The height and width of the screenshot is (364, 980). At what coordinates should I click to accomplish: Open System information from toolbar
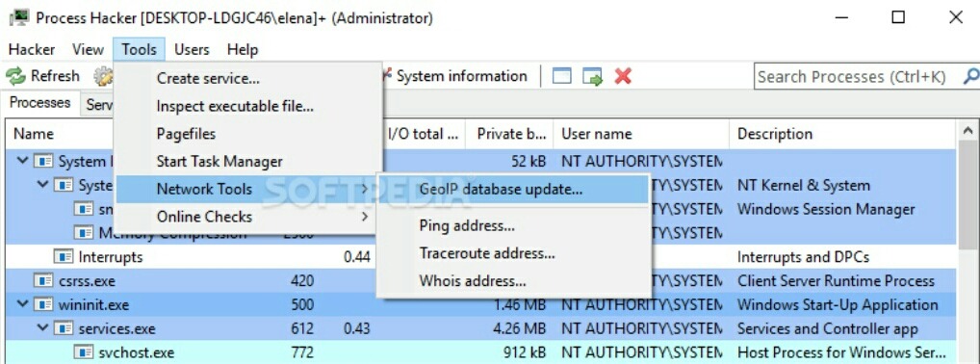(x=455, y=76)
